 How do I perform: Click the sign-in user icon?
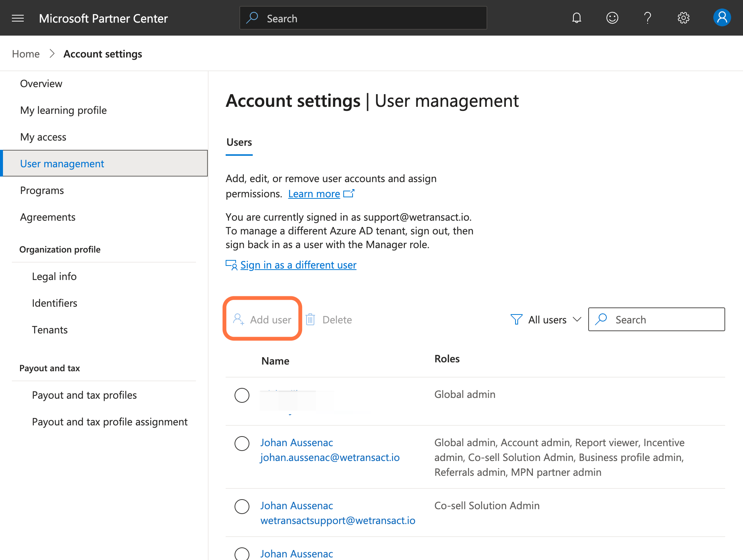pyautogui.click(x=232, y=265)
